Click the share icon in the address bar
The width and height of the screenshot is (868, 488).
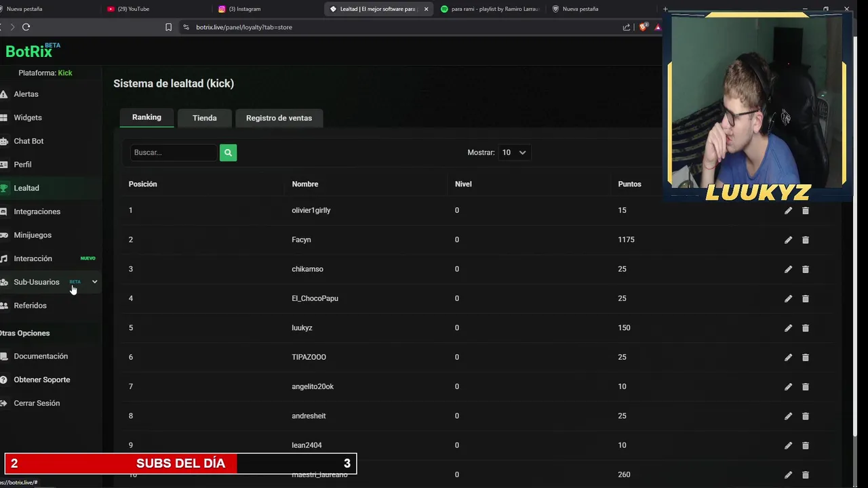[627, 27]
